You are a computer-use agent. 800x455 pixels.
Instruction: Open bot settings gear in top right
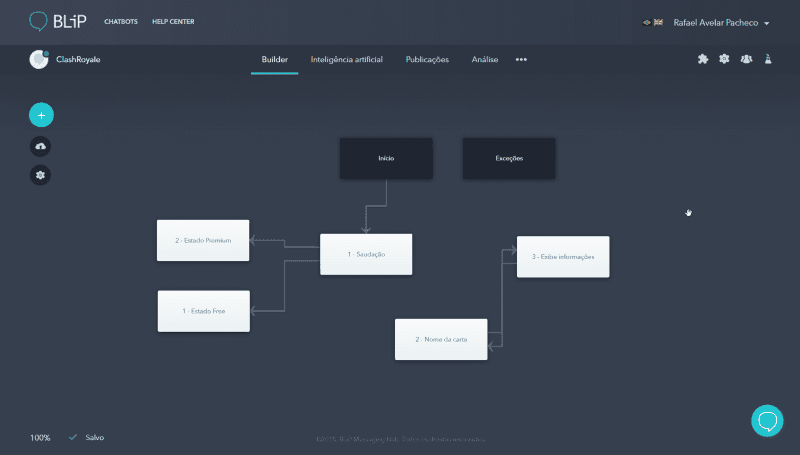click(x=724, y=59)
